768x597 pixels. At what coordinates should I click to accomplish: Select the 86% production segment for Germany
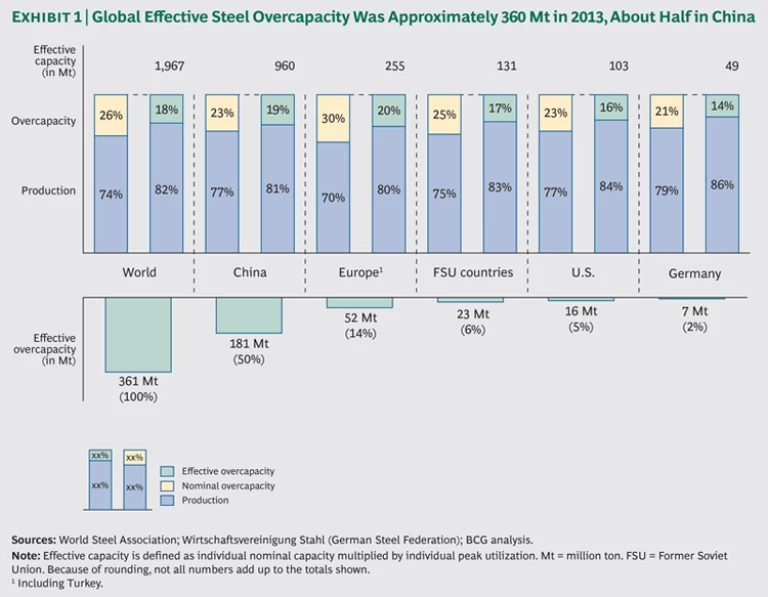click(722, 185)
